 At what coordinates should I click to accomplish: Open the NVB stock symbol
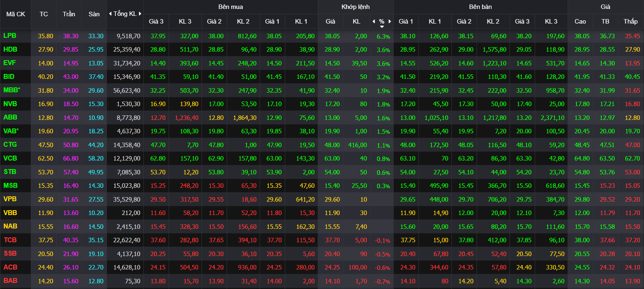(x=10, y=104)
